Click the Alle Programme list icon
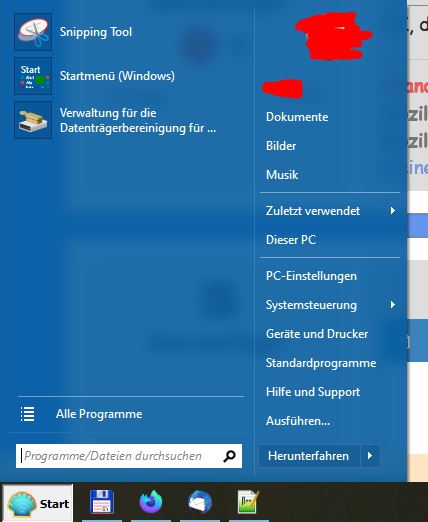 (x=28, y=414)
